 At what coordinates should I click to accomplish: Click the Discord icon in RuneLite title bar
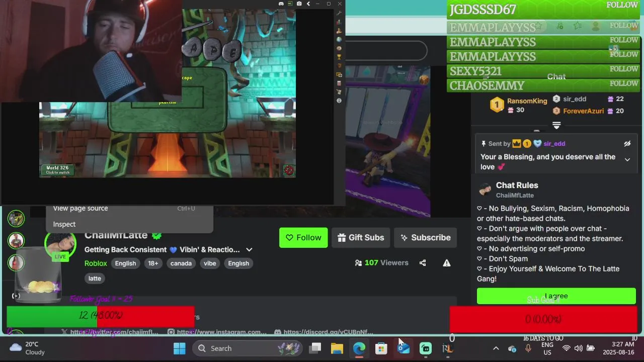tap(281, 4)
